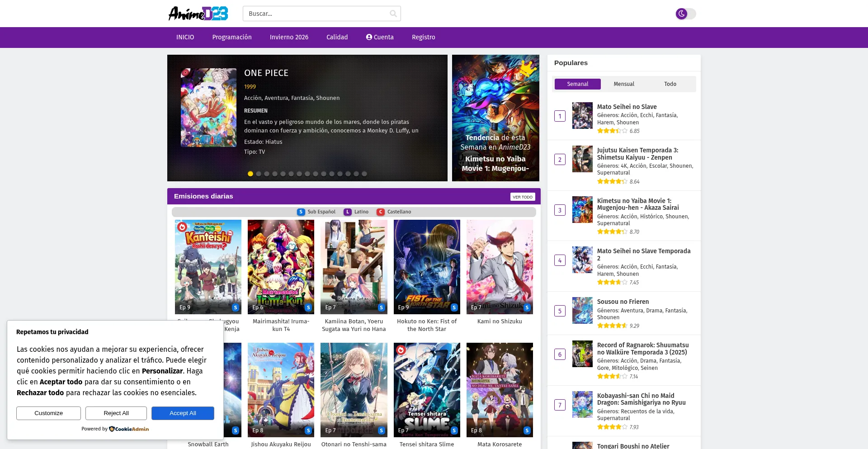The image size is (868, 449).
Task: Open Kimetsu no Yaiba Movie popular entry
Action: 638,204
